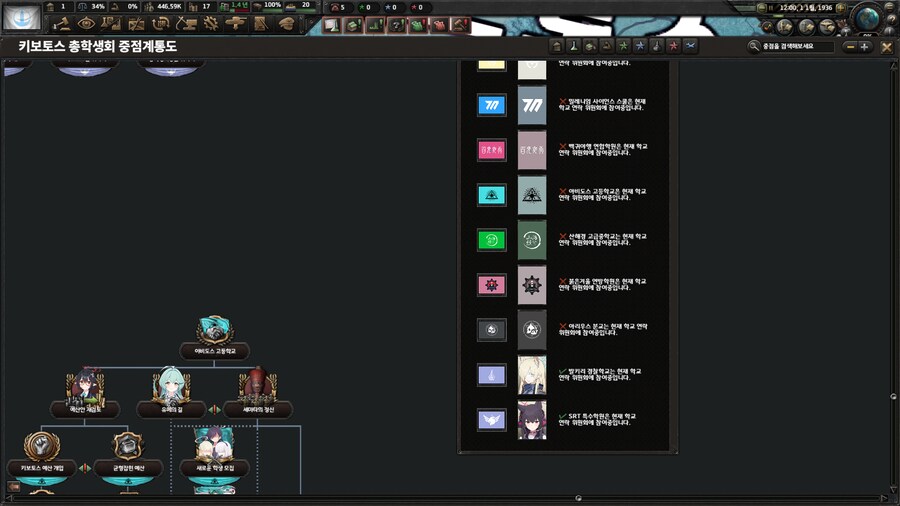Click the green 산해경 고급중학교 flag
Screen dimensions: 900x506
click(x=491, y=240)
